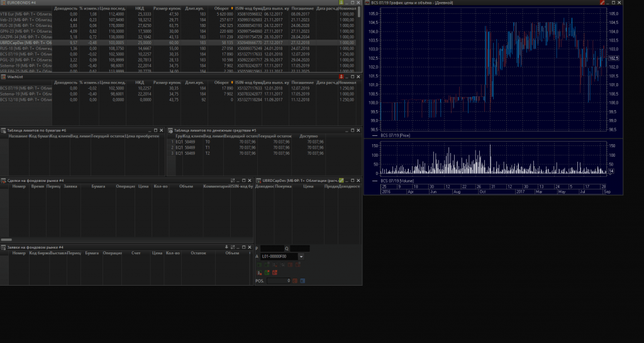Select the Veb-23 row in EUROBONDS
644x343 pixels.
(x=179, y=20)
